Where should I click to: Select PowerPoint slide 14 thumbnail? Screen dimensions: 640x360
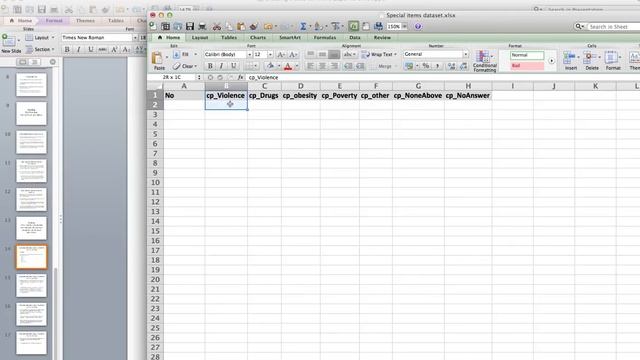click(x=31, y=256)
